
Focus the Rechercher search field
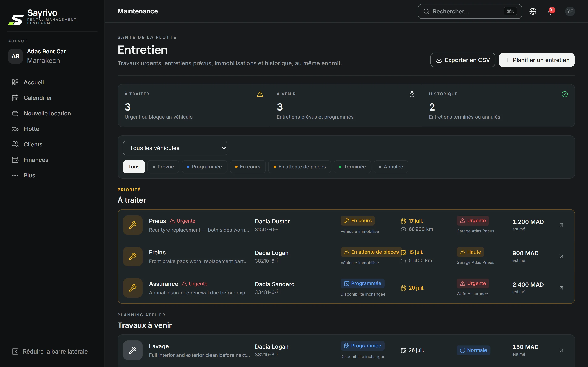click(470, 11)
